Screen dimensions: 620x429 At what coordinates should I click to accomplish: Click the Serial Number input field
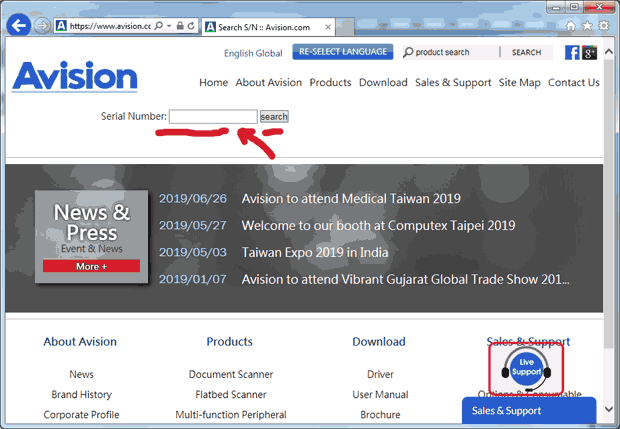pyautogui.click(x=213, y=116)
